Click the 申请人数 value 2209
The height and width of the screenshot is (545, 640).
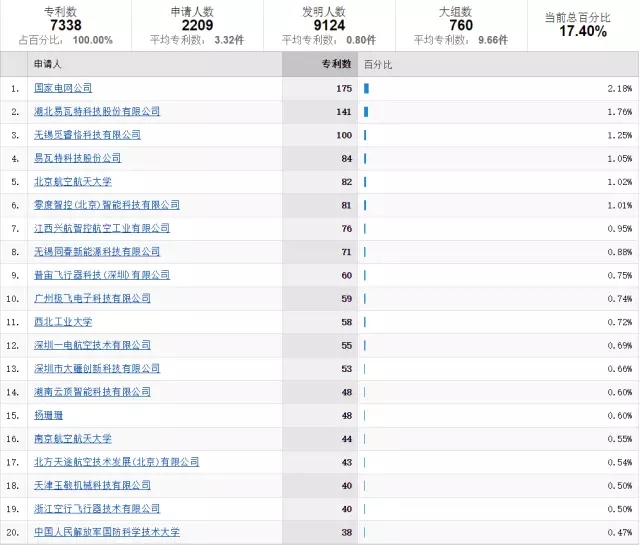[x=198, y=25]
